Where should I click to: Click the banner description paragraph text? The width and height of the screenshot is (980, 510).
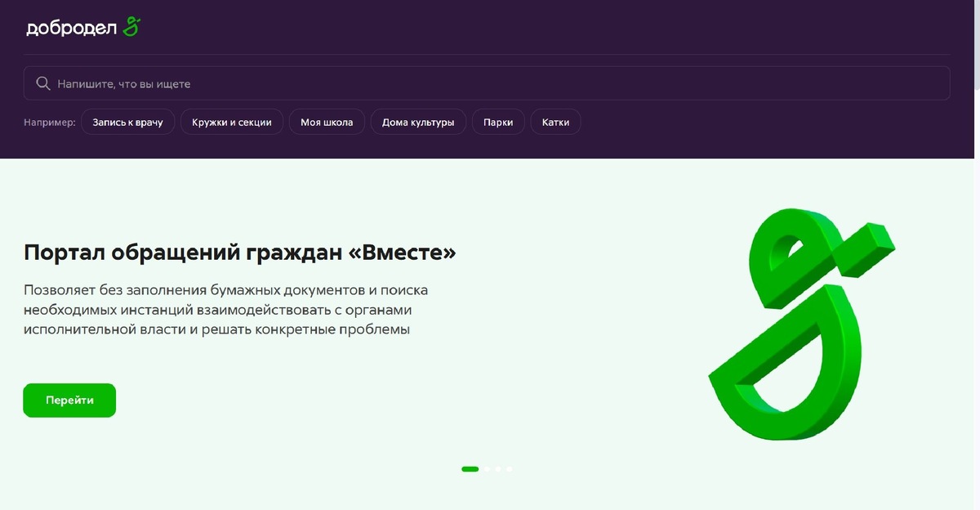pos(226,310)
